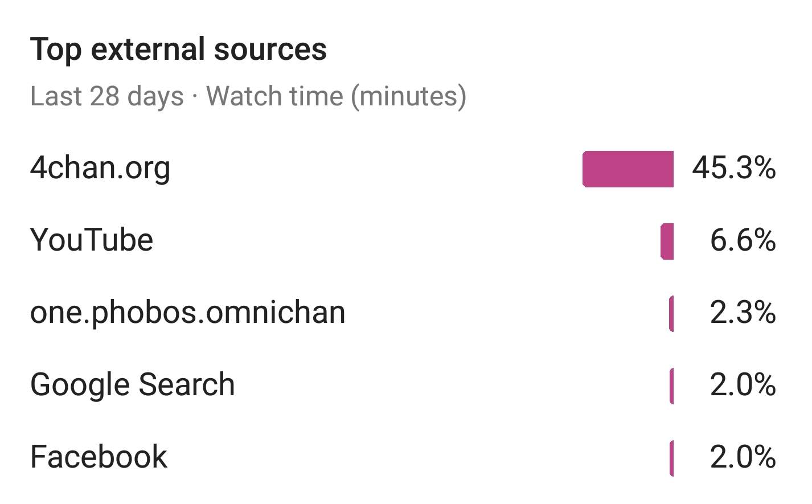Click the 2.0% value for Google Search

point(743,384)
